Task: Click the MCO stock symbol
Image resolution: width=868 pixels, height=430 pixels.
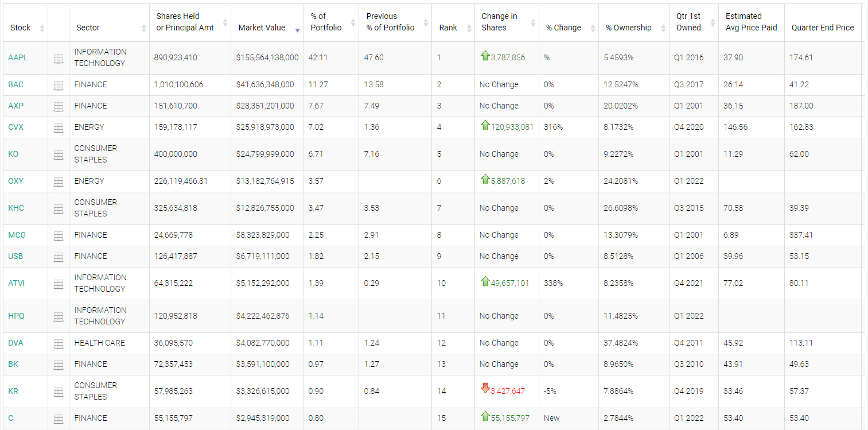Action: [17, 235]
